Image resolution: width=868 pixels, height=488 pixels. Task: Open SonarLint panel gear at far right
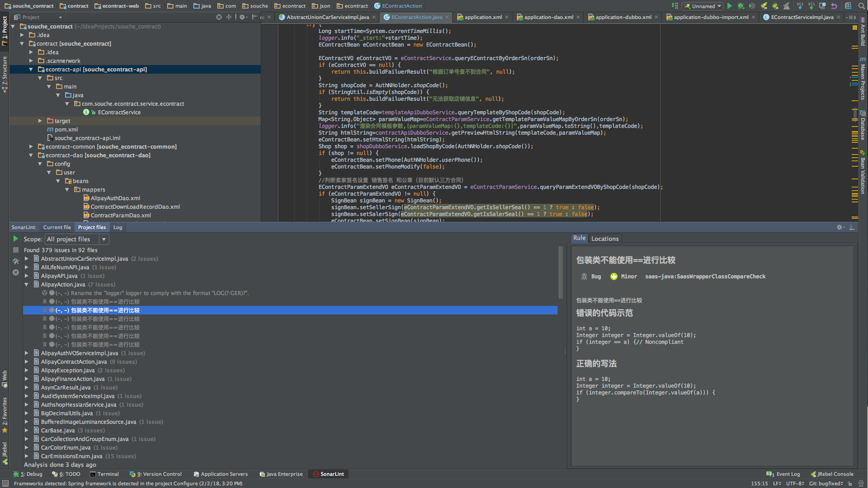840,227
